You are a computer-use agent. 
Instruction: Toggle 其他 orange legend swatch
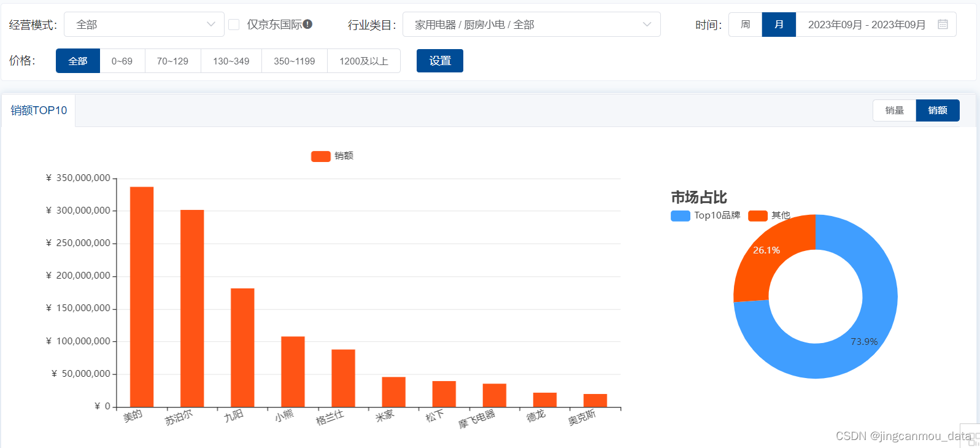[x=758, y=215]
